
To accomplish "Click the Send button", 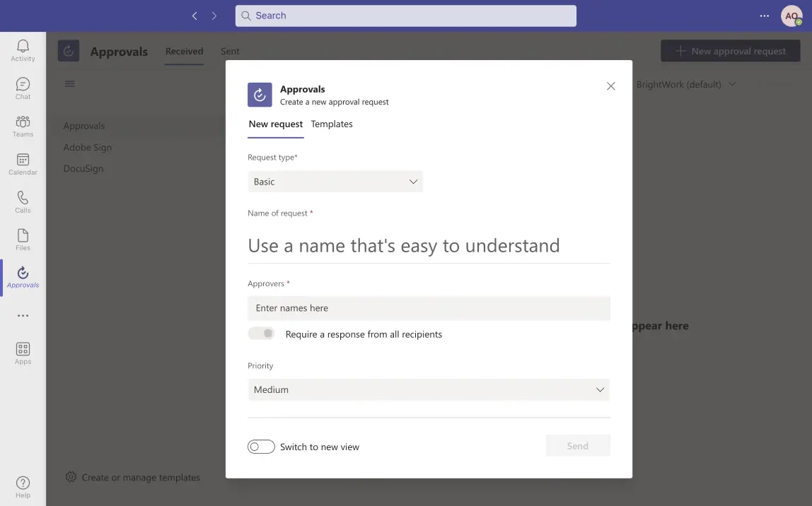I will (577, 445).
